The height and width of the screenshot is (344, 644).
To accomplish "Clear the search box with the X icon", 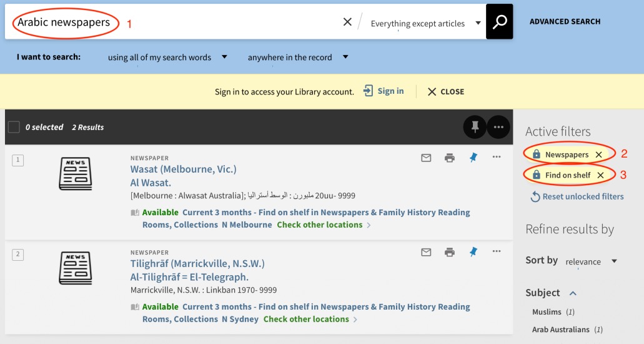I will click(x=347, y=22).
